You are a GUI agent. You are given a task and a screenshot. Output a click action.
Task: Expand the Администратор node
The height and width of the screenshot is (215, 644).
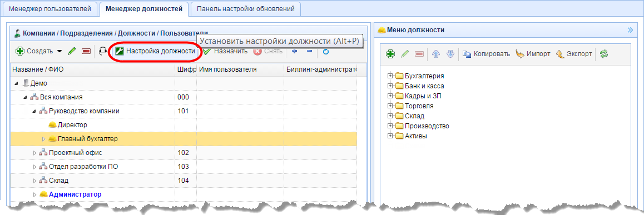pos(34,194)
